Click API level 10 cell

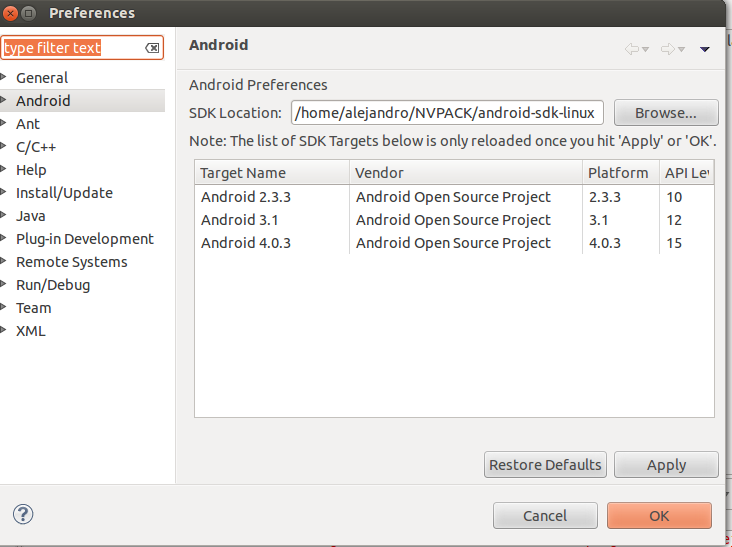pos(674,197)
